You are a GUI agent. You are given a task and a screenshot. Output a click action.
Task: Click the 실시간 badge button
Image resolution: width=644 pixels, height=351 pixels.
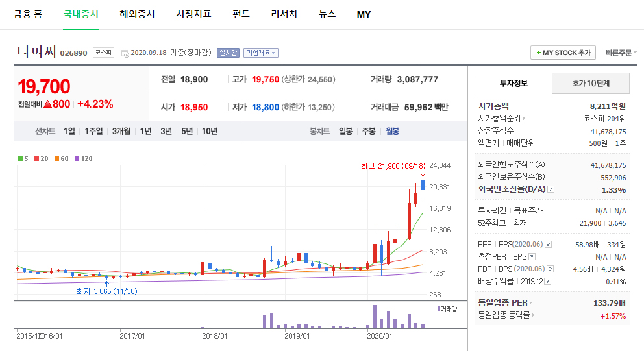click(x=228, y=53)
